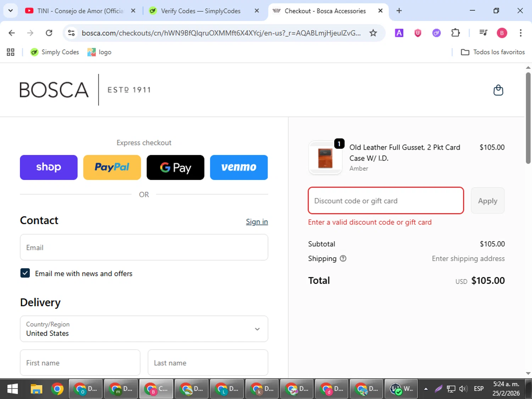Open the Chrome profile B avatar

click(502, 33)
